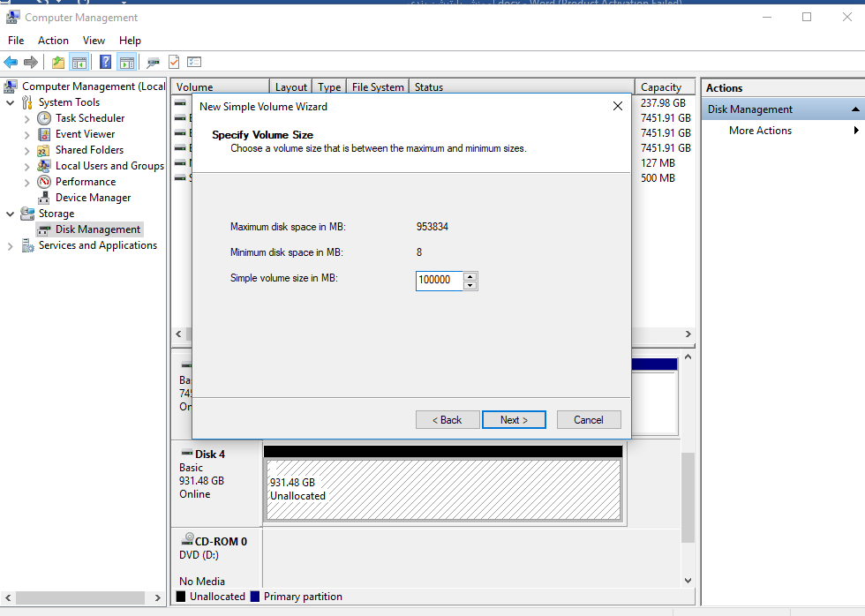Screen dimensions: 865x616
Task: Collapse the System Tools tree node
Action: click(x=11, y=102)
